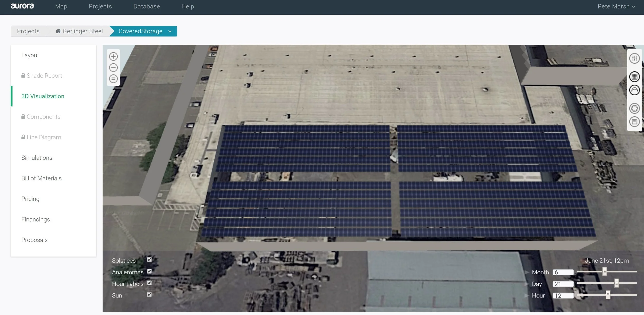The image size is (644, 315).
Task: Click the camera shutter screenshot icon
Action: [634, 108]
